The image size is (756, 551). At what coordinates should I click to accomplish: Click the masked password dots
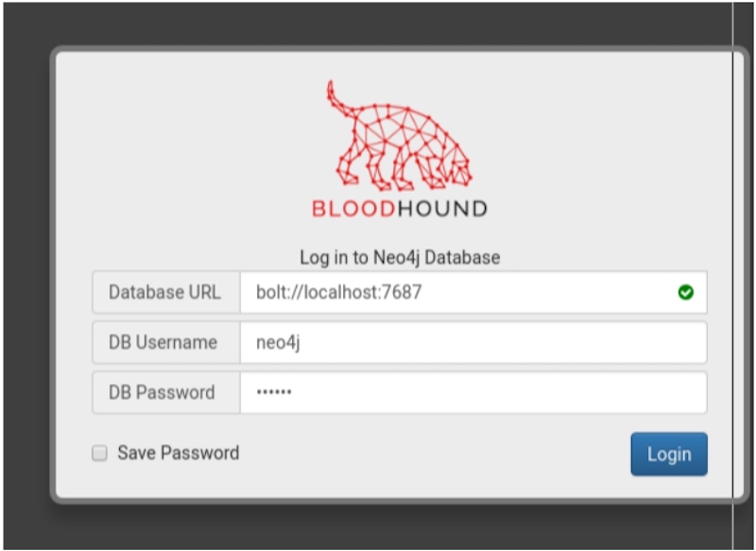[274, 393]
